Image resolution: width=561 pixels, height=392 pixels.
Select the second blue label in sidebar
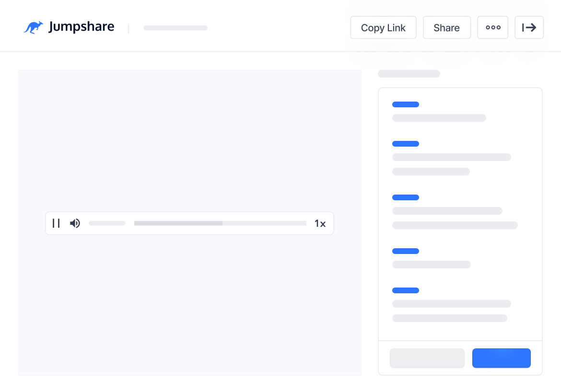[x=406, y=144]
